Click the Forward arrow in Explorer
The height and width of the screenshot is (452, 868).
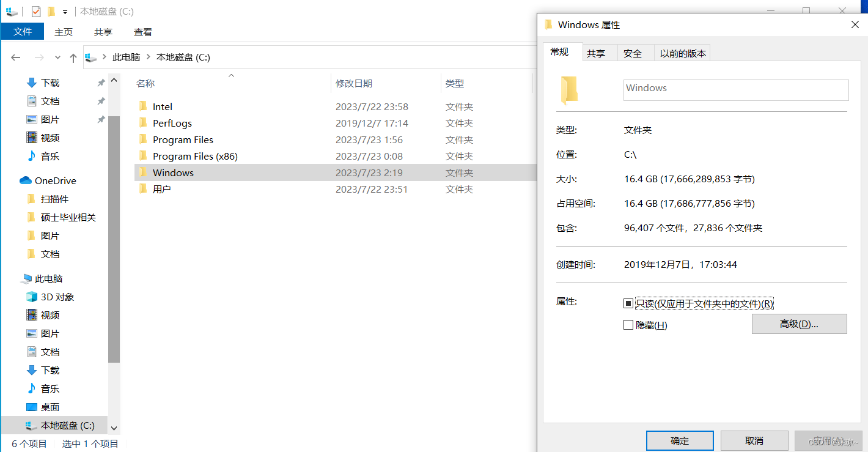[x=39, y=57]
